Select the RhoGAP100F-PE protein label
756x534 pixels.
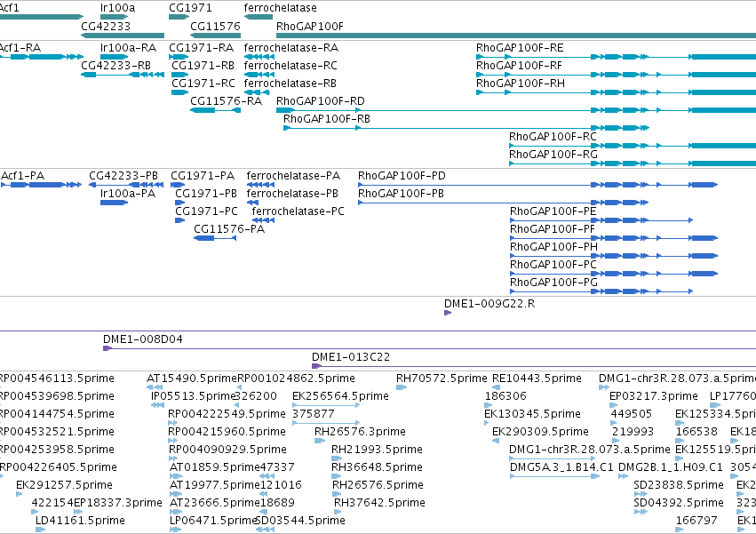[553, 211]
